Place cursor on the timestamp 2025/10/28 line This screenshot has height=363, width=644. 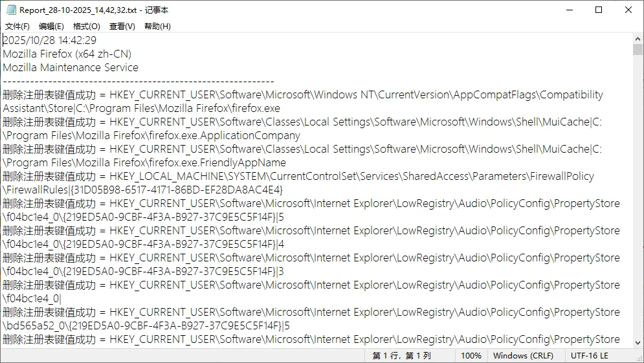[x=50, y=40]
